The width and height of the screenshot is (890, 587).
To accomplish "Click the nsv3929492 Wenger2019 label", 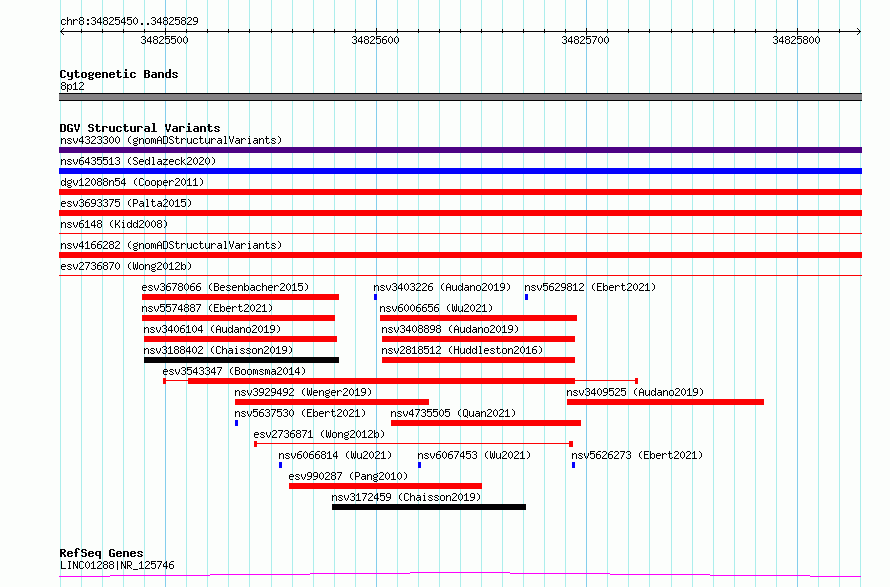I will pyautogui.click(x=303, y=392).
